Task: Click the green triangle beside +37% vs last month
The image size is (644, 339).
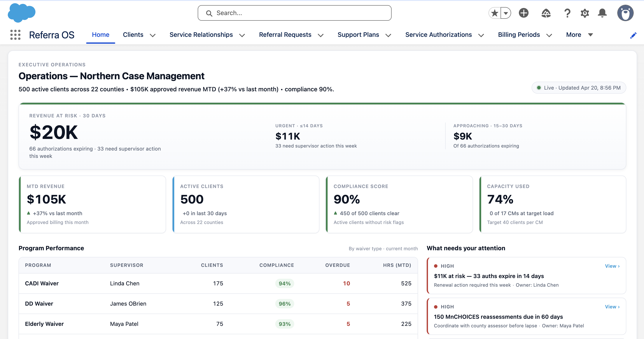Action: (x=28, y=213)
